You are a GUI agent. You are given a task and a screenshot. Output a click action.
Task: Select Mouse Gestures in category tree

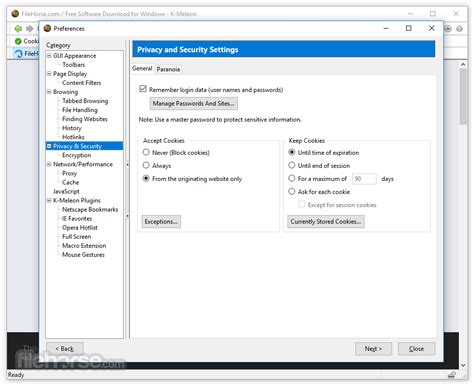coord(83,255)
